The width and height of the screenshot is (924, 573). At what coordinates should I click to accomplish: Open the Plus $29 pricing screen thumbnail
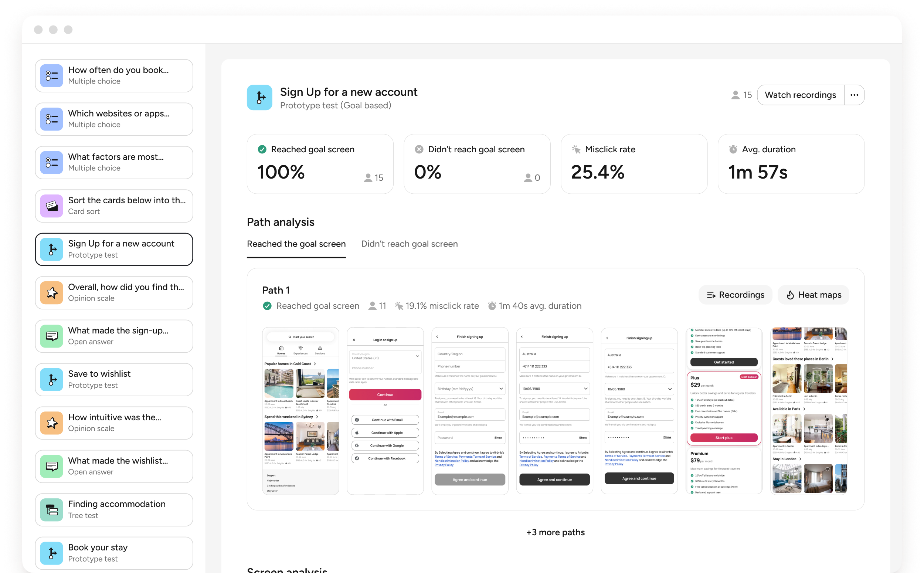pos(724,411)
